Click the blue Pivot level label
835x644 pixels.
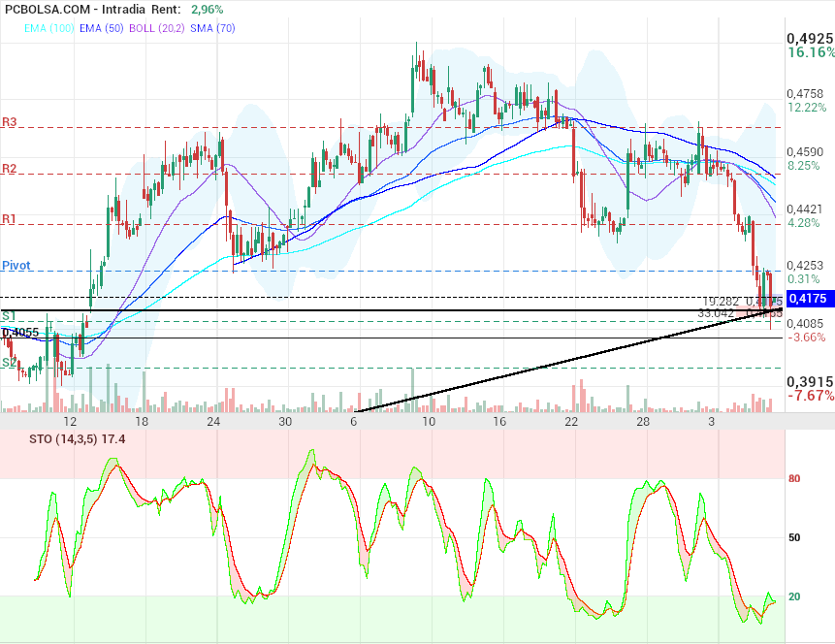coord(16,265)
